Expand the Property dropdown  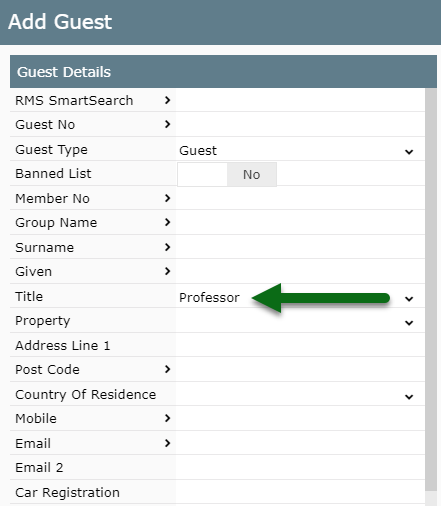click(x=300, y=321)
